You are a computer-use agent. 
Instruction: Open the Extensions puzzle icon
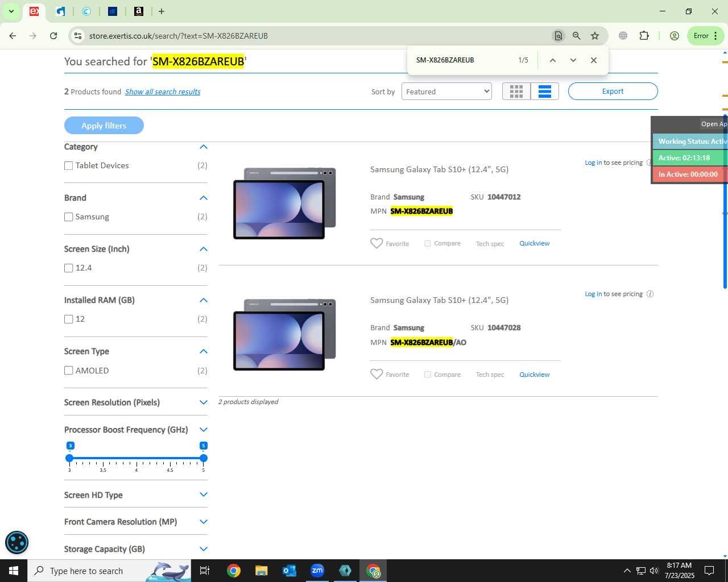[x=644, y=36]
